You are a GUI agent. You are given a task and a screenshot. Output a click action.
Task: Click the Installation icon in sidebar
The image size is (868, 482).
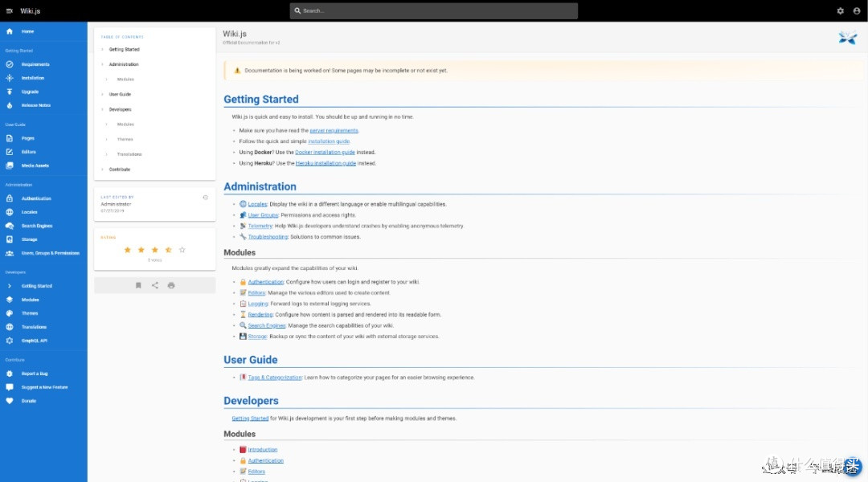tap(10, 78)
